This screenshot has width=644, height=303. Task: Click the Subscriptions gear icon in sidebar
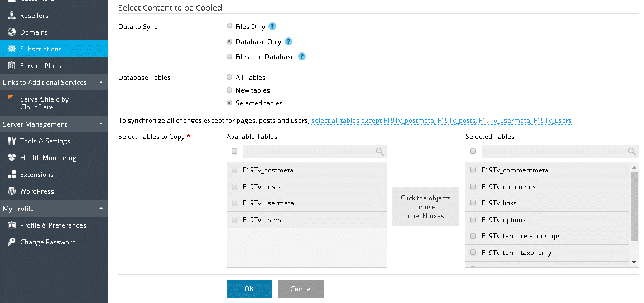[11, 49]
